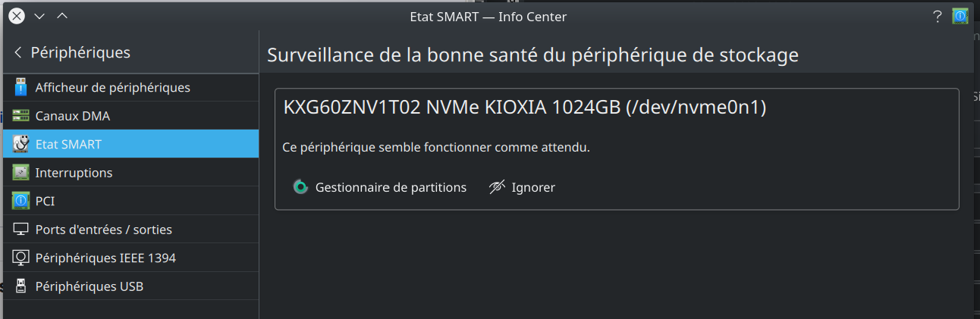Viewport: 980px width, 319px height.
Task: Click the Périphériques IEEE 1394 icon
Action: (x=20, y=258)
